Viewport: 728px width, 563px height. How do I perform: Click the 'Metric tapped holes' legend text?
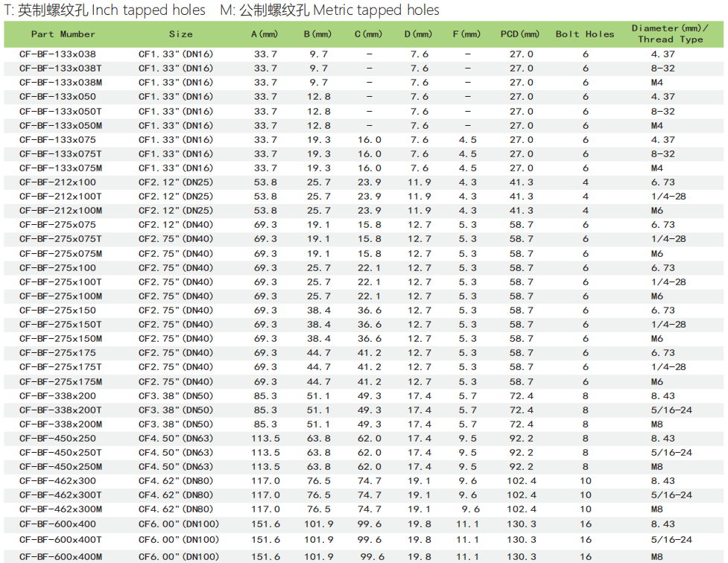(376, 10)
